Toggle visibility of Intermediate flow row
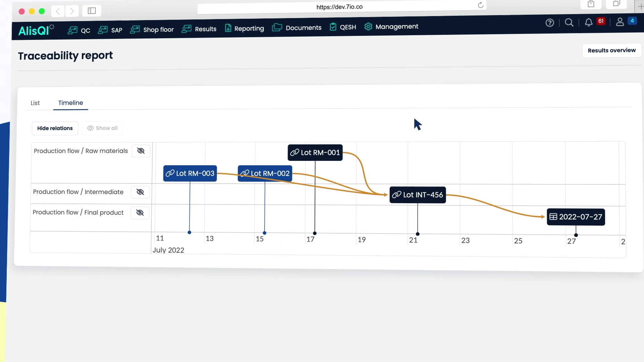Viewport: 644px width, 362px height. (x=140, y=192)
